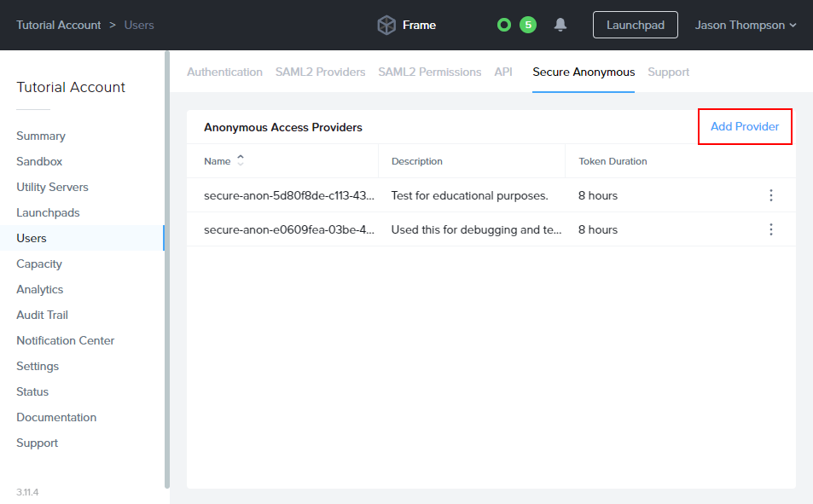Click the sidebar vertical scrollbar
This screenshot has width=813, height=504.
coord(167,256)
